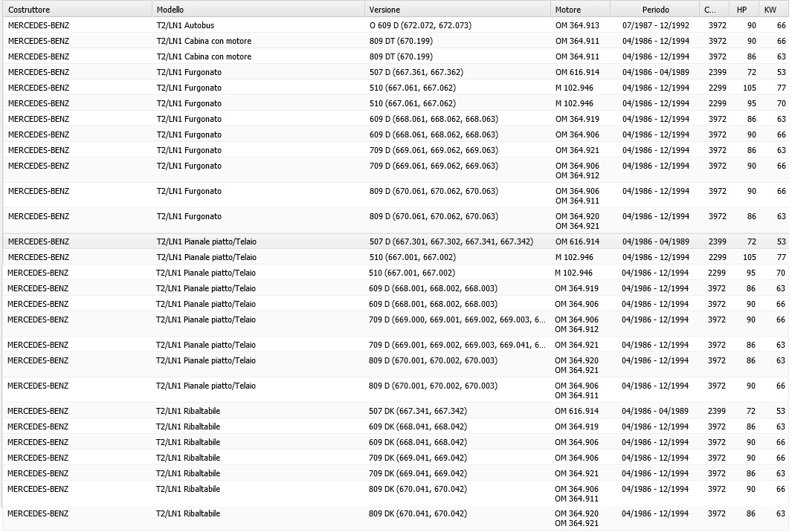The height and width of the screenshot is (532, 792).
Task: Select Furgonato 709 D version with OM 364.921
Action: (x=434, y=150)
